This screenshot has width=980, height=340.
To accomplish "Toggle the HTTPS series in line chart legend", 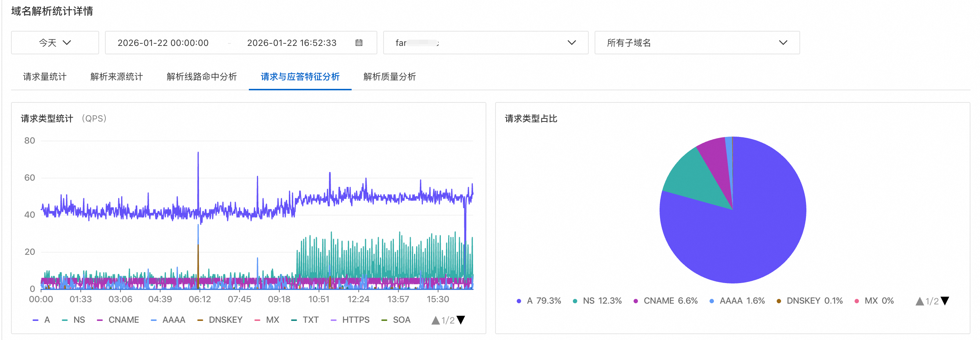I will 350,320.
